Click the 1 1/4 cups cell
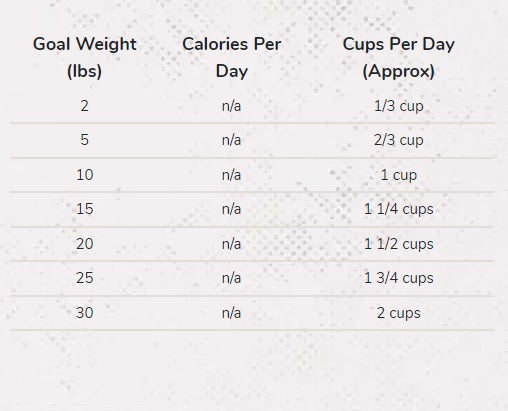 pos(399,209)
